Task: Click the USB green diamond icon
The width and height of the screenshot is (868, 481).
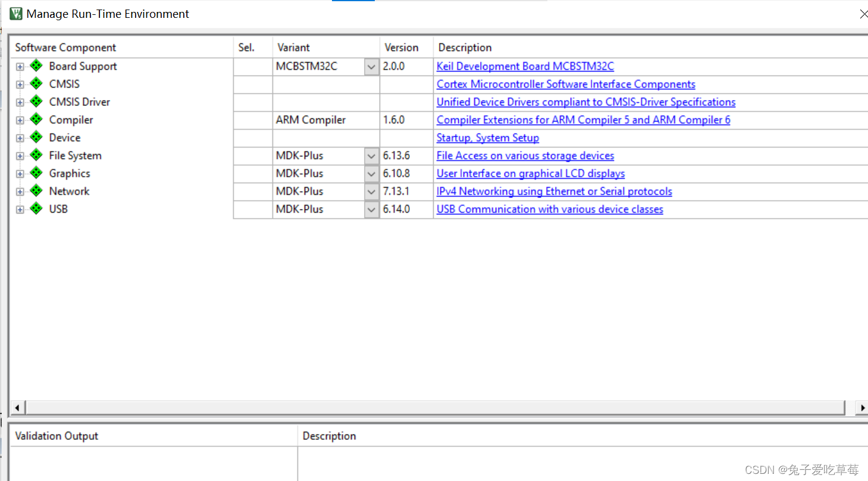Action: click(36, 208)
